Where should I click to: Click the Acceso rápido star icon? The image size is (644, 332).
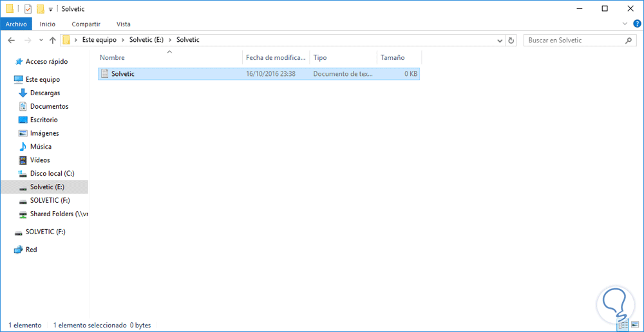(19, 62)
